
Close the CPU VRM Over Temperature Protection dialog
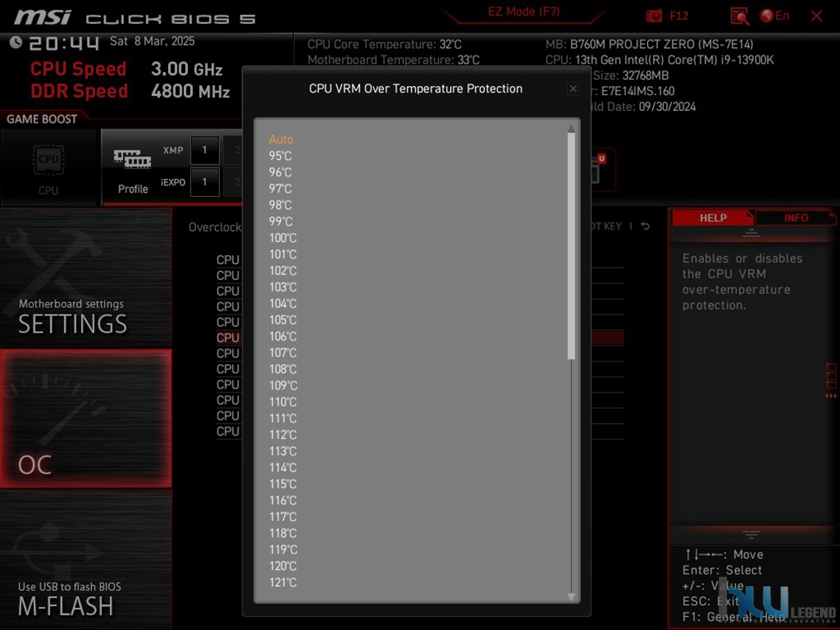click(x=574, y=89)
